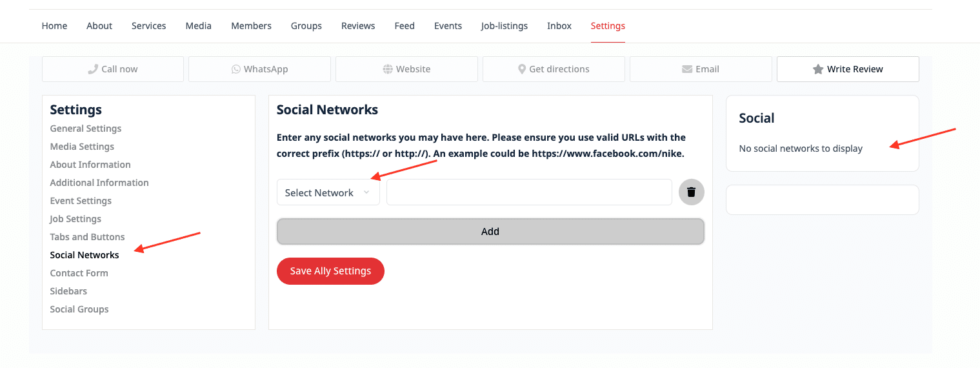Open the Members tab

[x=251, y=26]
